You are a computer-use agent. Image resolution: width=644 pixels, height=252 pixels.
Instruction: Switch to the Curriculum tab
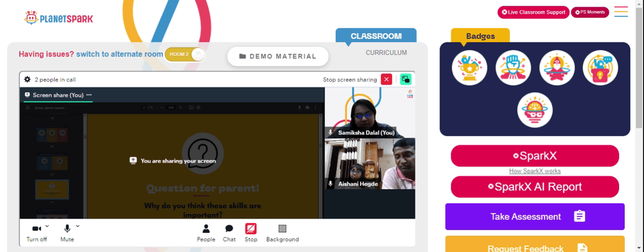click(x=386, y=53)
